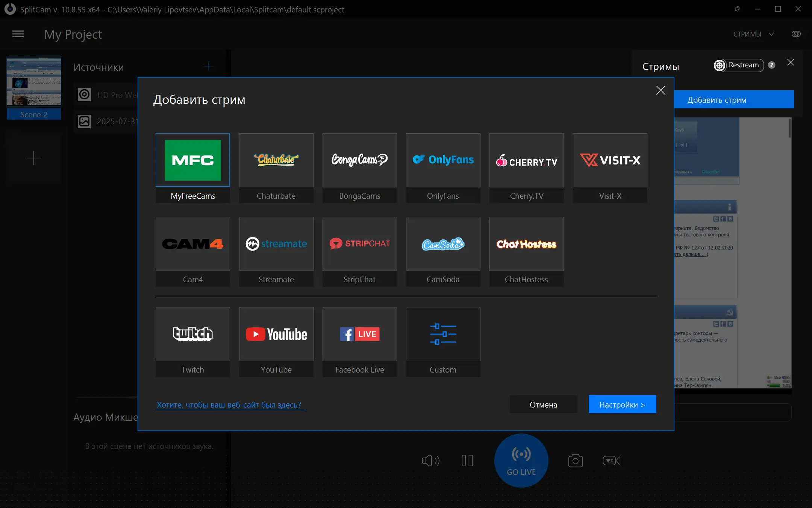Screen dimensions: 812x508
Task: Close the Добавить стрим dialog
Action: pyautogui.click(x=661, y=90)
